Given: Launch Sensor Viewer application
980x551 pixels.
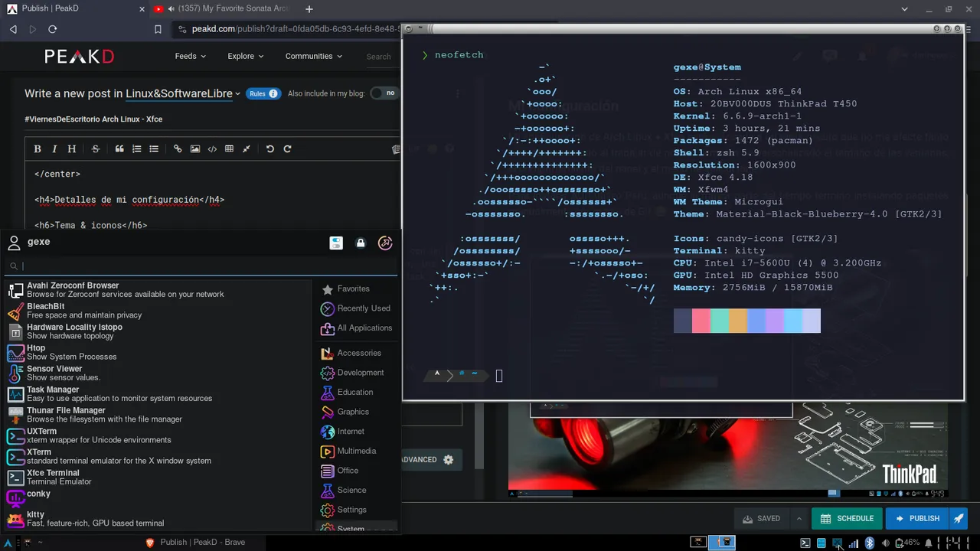Looking at the screenshot, I should (157, 373).
